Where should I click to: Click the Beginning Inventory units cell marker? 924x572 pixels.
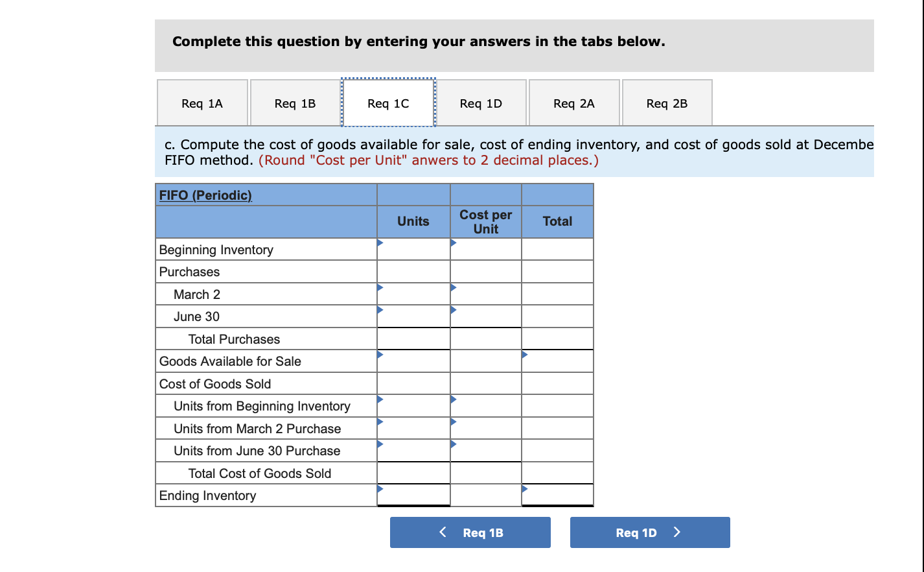click(380, 243)
